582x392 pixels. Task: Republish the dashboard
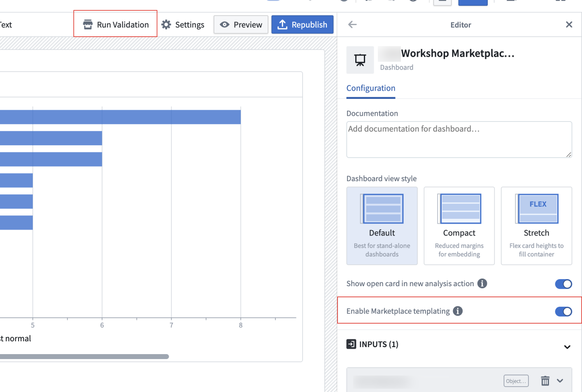[303, 25]
